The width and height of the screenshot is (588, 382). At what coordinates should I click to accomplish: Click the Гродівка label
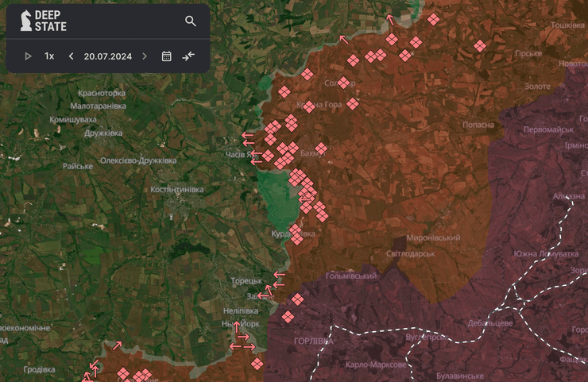[x=40, y=369]
